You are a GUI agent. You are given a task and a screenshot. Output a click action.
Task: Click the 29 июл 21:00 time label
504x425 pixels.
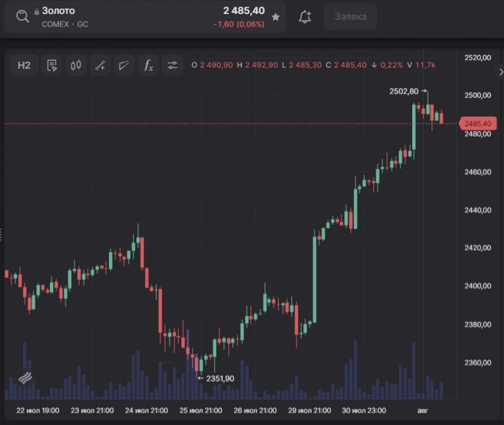coord(309,410)
